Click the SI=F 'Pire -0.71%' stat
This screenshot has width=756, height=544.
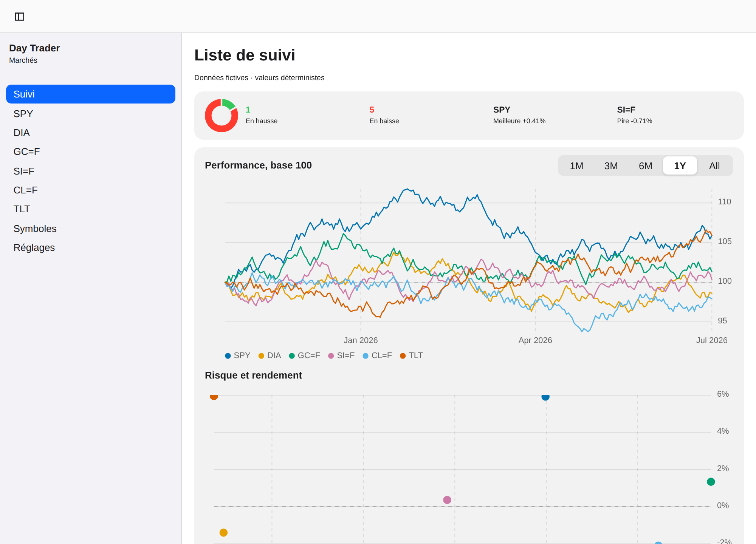[635, 115]
